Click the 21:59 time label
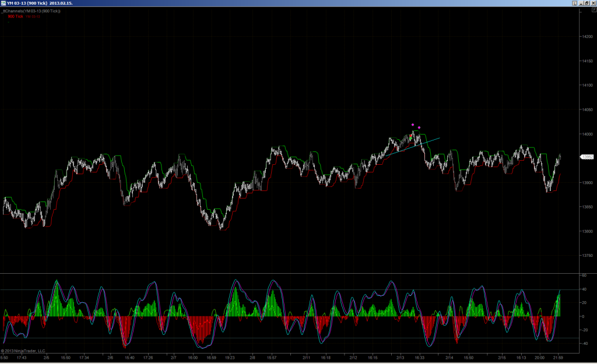The width and height of the screenshot is (597, 364). pyautogui.click(x=558, y=358)
